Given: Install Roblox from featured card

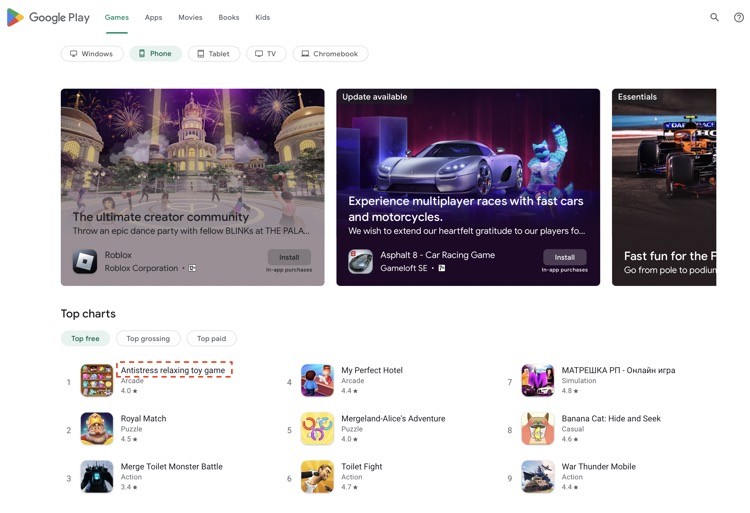Looking at the screenshot, I should point(289,257).
